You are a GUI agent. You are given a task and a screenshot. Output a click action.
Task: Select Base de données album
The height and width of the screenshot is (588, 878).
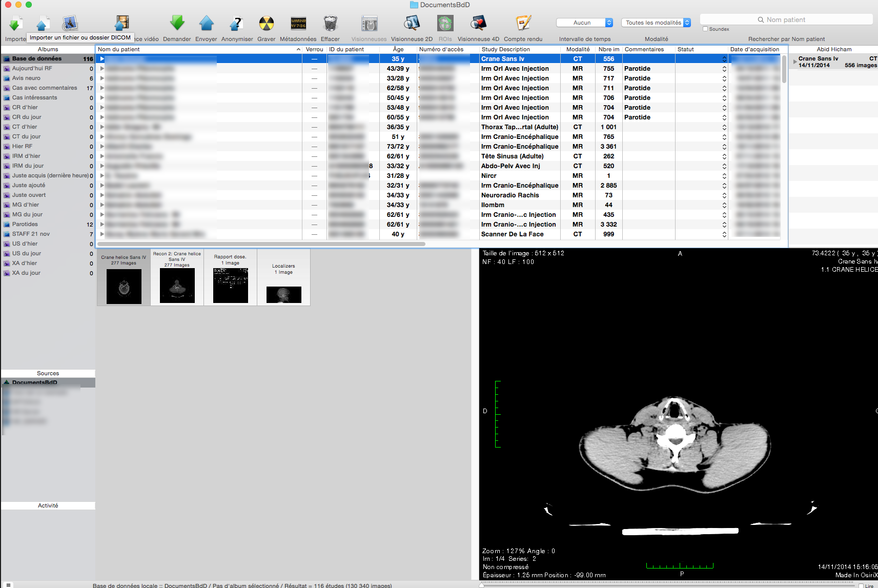48,59
